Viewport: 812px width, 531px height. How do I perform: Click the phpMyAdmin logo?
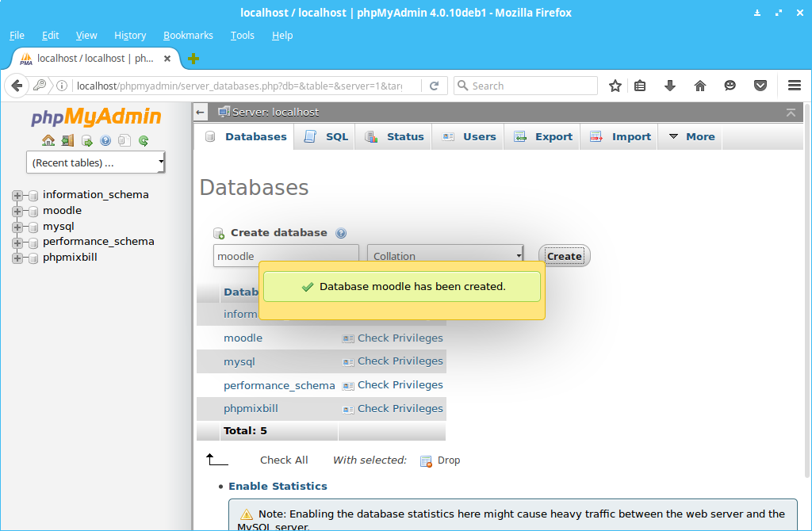pyautogui.click(x=96, y=117)
